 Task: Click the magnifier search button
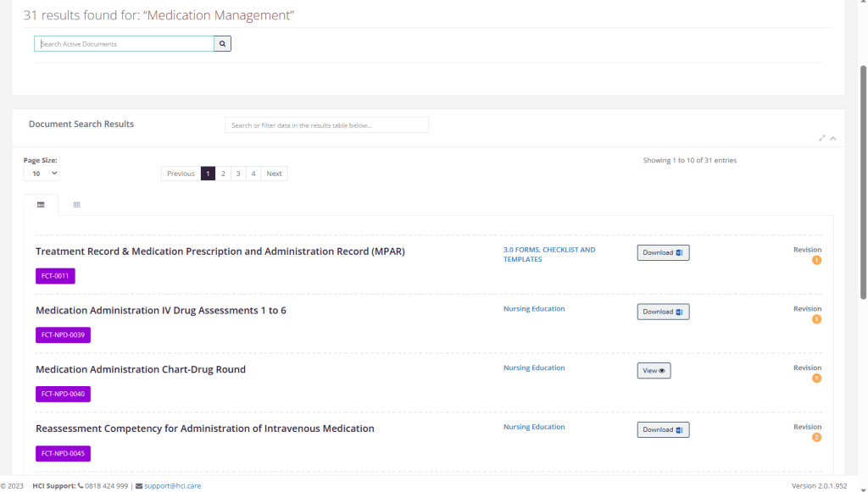pos(222,44)
